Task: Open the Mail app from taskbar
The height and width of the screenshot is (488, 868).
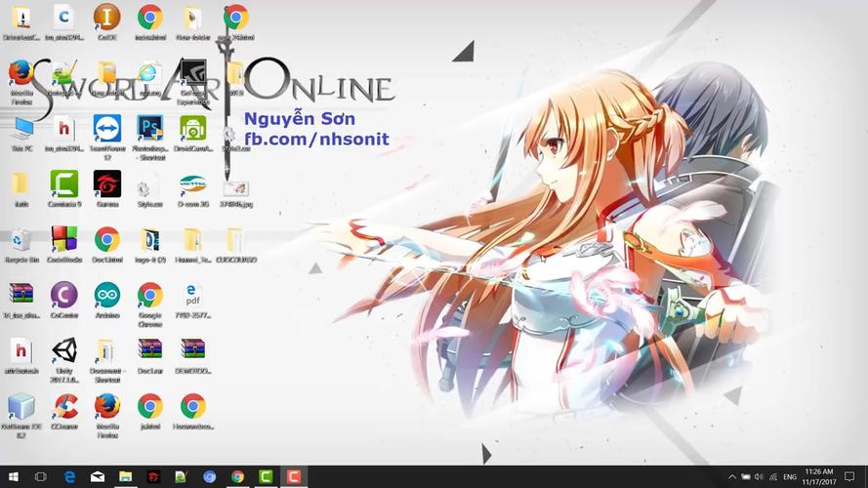Action: (98, 476)
